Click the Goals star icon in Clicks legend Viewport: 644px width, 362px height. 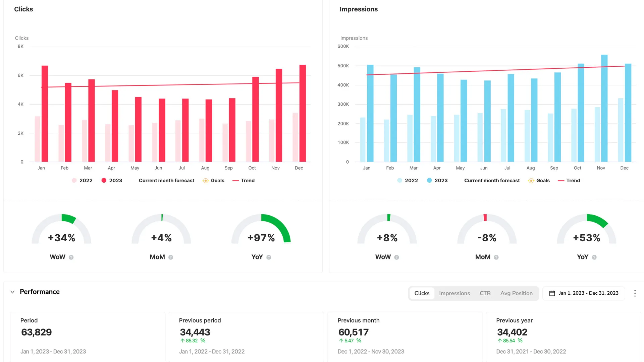205,180
